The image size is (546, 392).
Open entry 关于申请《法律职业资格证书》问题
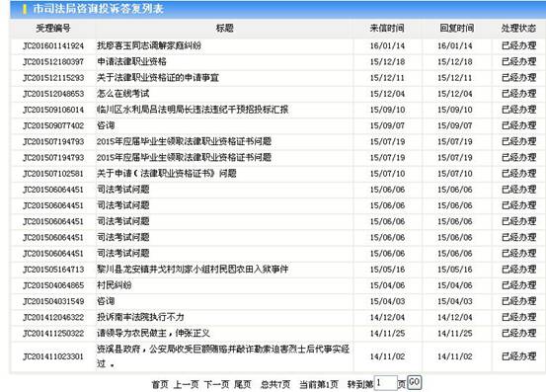[x=167, y=174]
